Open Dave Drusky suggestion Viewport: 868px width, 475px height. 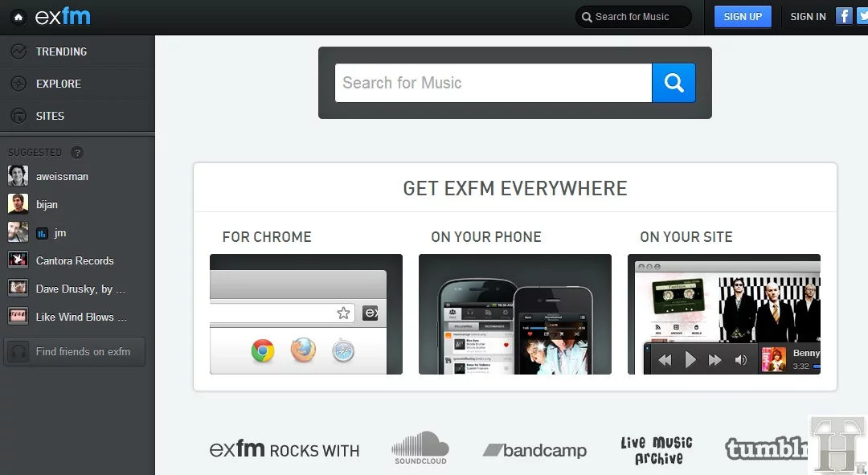(x=80, y=289)
